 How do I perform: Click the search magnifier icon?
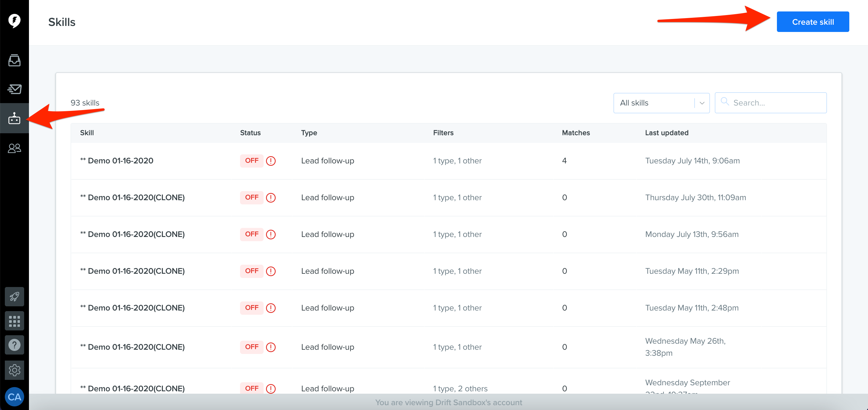click(x=724, y=102)
